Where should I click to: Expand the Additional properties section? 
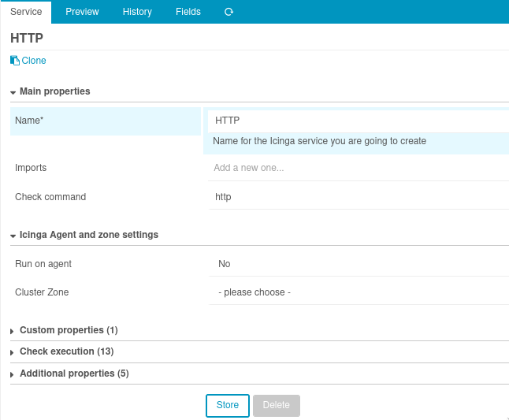73,374
